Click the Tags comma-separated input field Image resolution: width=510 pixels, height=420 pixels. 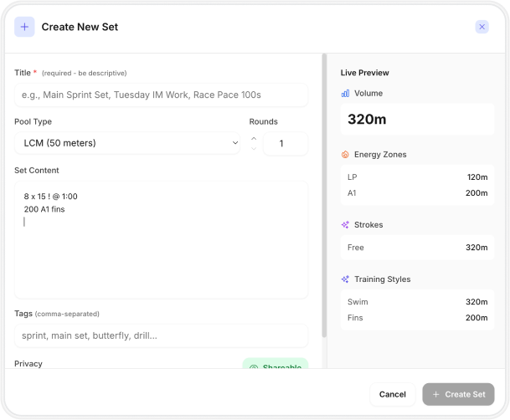(x=161, y=335)
